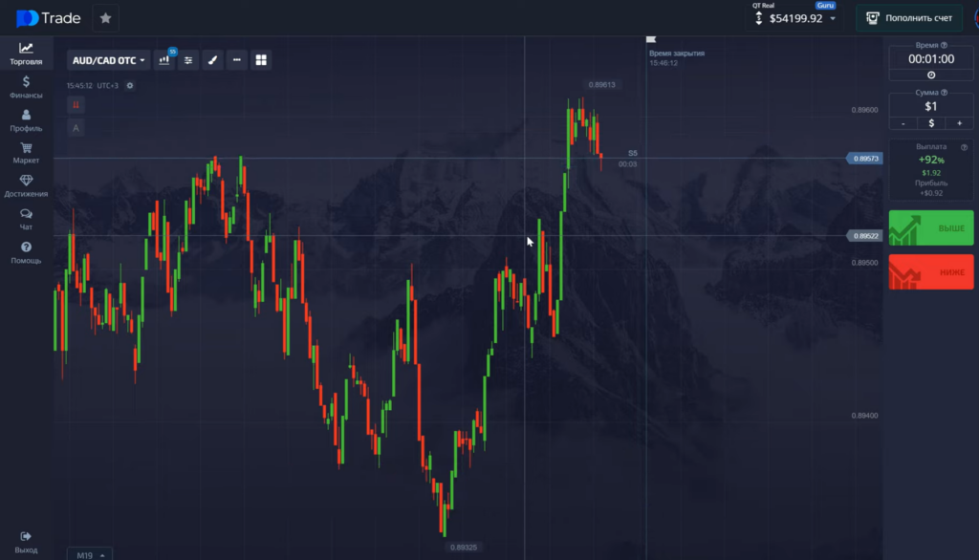Viewport: 979px width, 560px height.
Task: Click the Пополнить счет deposit button
Action: 908,18
